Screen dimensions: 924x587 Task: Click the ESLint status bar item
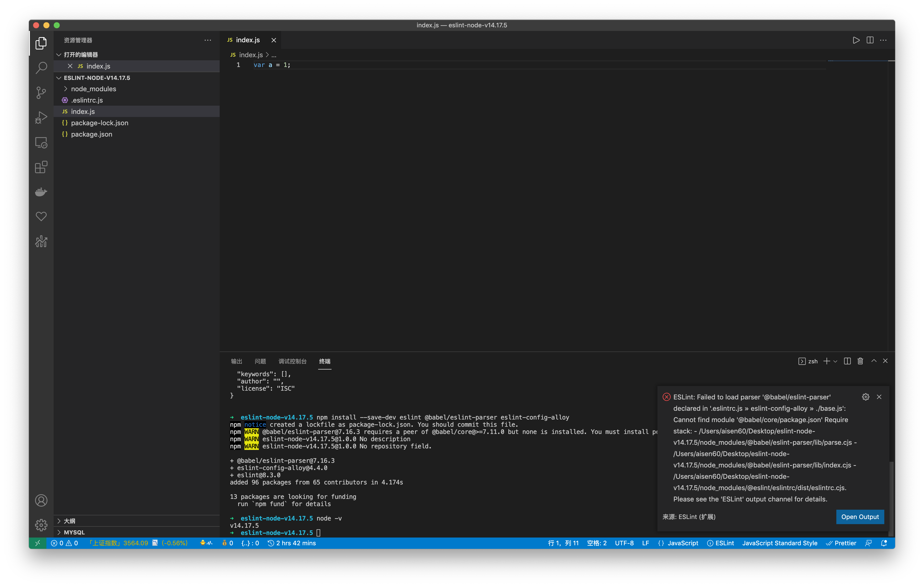coord(721,543)
